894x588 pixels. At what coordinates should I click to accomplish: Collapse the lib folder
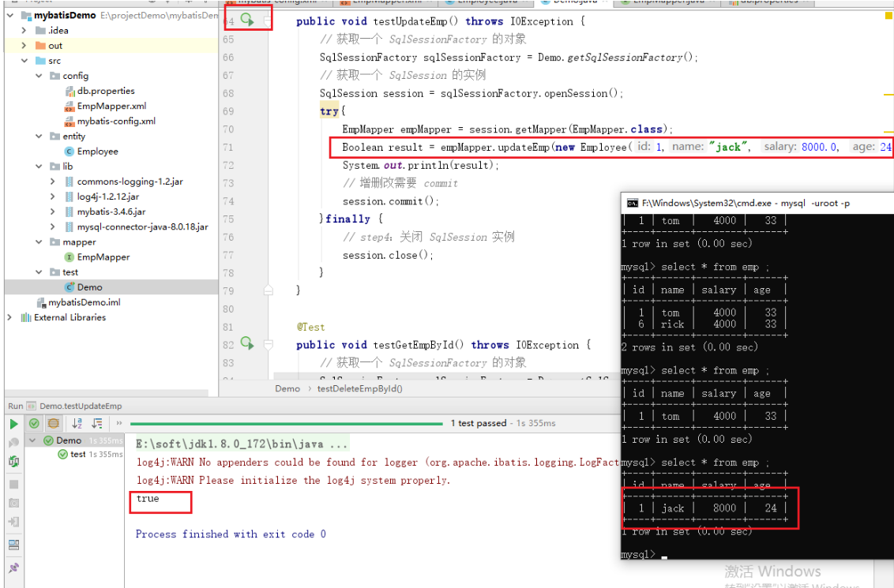(39, 167)
